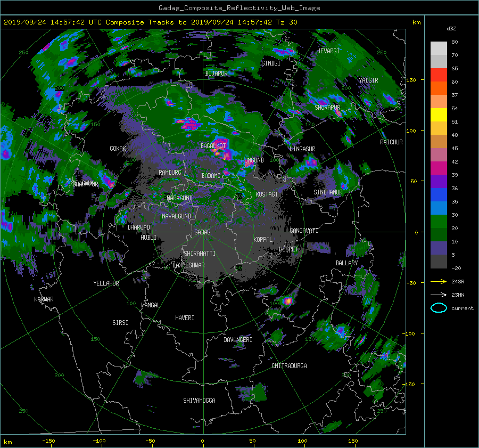Select the 30 dBZ blue legend swatch

[x=439, y=208]
